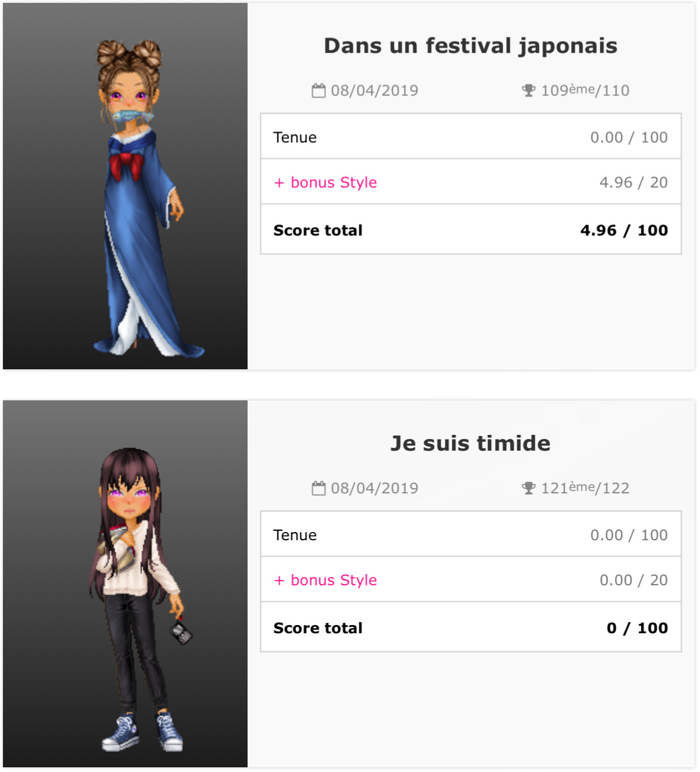Image resolution: width=700 pixels, height=772 pixels.
Task: Select the Tenue row showing festival japonais score
Action: 471,137
